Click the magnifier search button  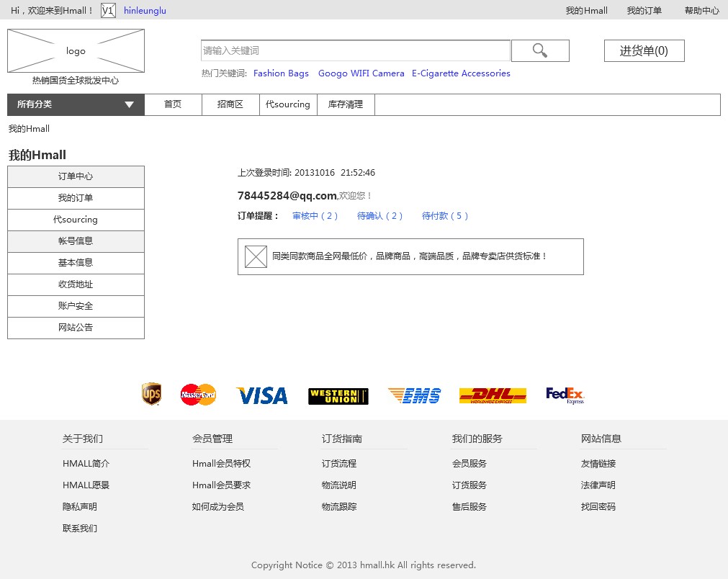click(x=540, y=50)
